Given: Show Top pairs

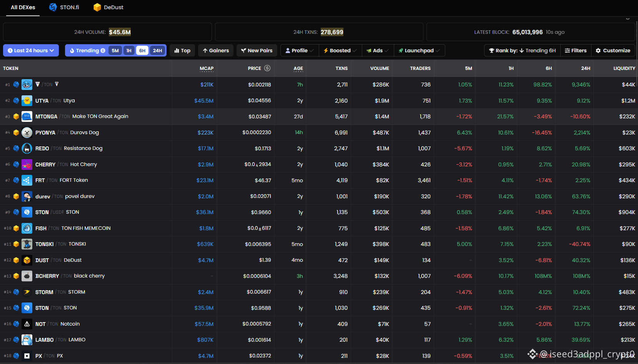Looking at the screenshot, I should click(x=182, y=51).
